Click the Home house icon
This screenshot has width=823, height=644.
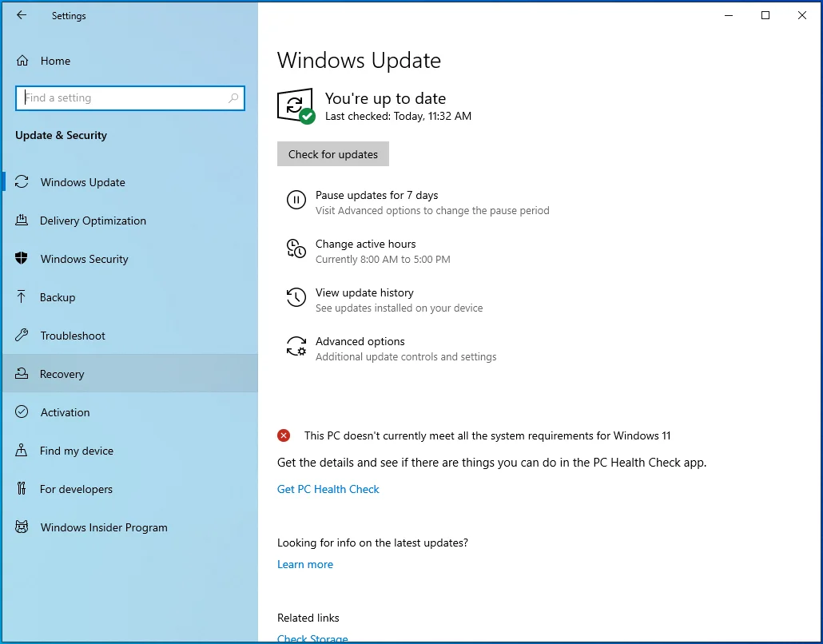(x=22, y=61)
